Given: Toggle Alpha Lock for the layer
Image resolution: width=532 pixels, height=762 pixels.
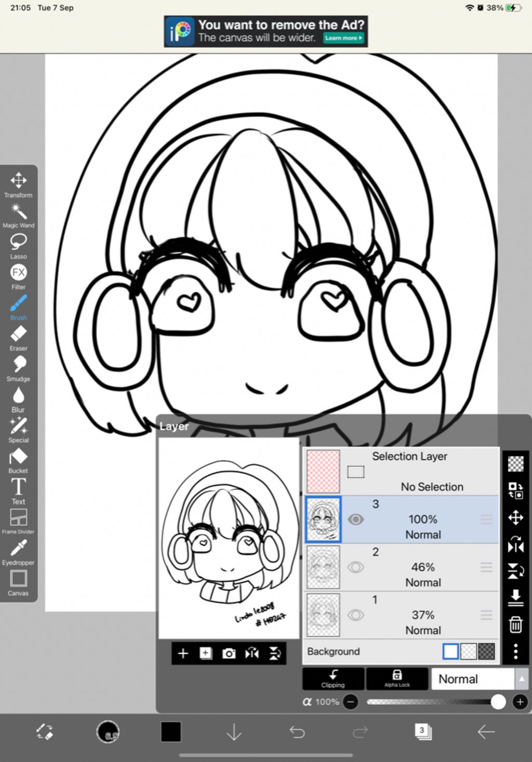Looking at the screenshot, I should (x=397, y=679).
